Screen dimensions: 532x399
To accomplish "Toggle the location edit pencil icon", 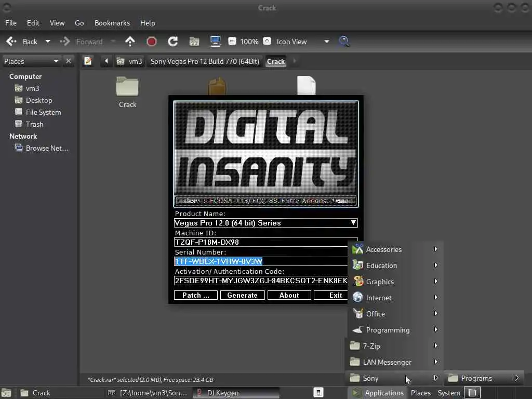I will pyautogui.click(x=88, y=61).
